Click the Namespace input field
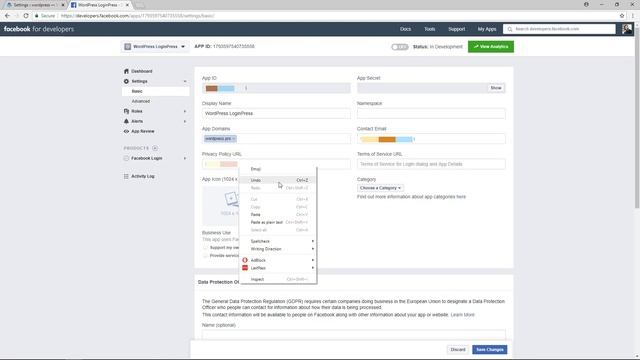This screenshot has height=360, width=640. pyautogui.click(x=431, y=113)
